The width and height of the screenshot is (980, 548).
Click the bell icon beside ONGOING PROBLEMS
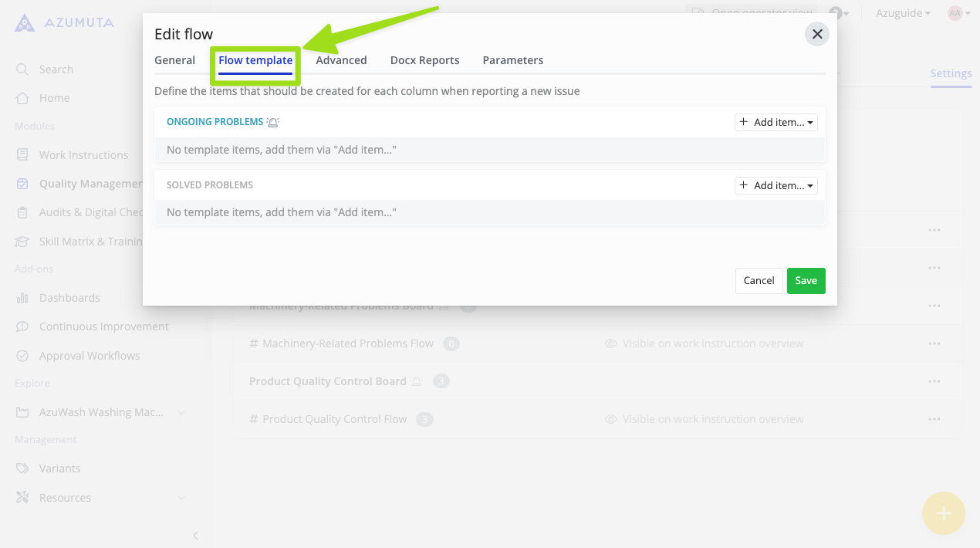click(x=273, y=121)
